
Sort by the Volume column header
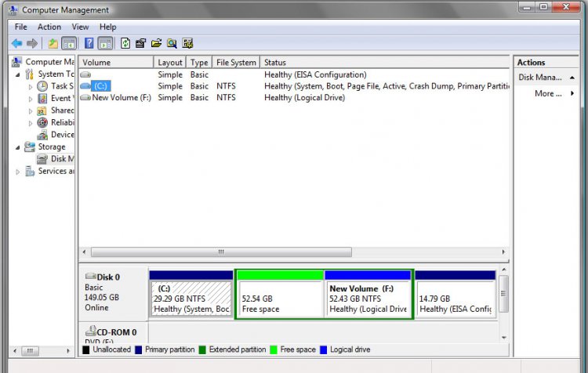[x=116, y=62]
